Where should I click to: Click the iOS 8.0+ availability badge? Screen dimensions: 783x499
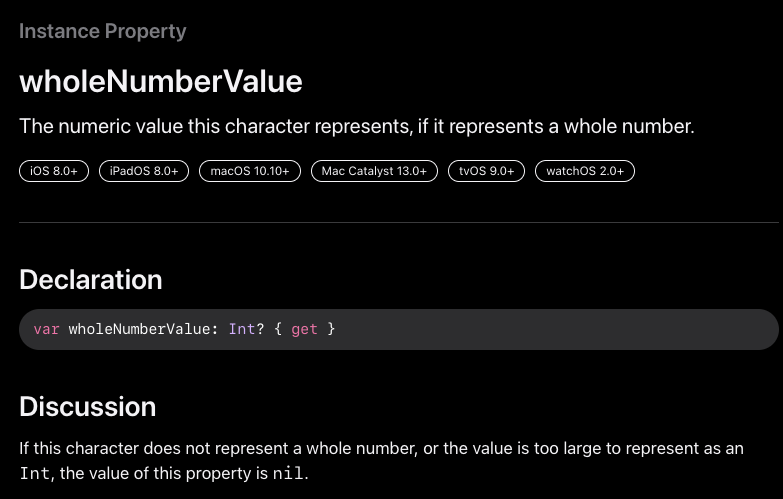point(54,171)
